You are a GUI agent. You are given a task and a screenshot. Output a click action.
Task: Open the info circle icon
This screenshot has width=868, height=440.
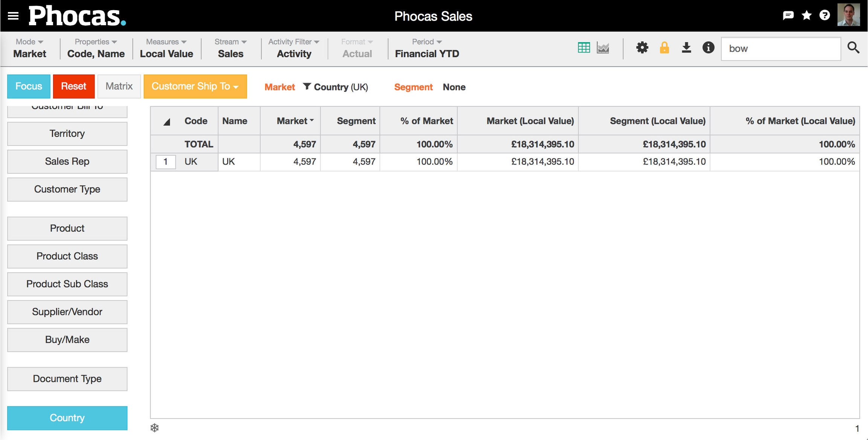708,48
